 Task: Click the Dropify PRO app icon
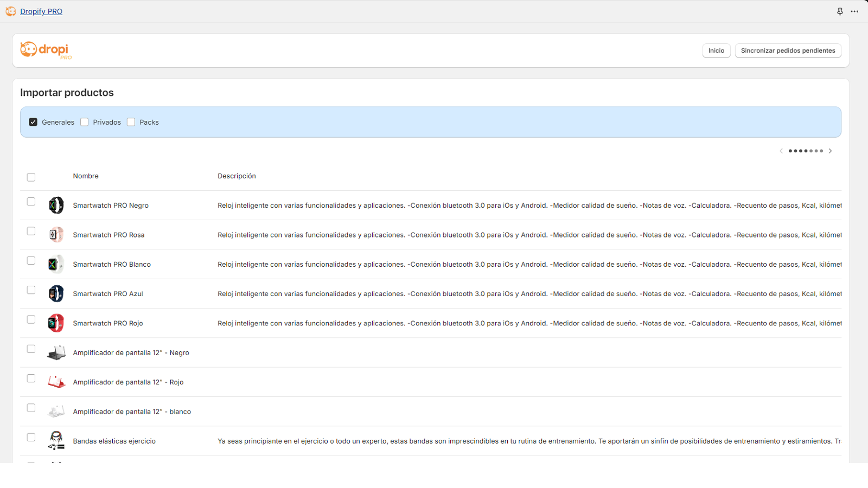coord(11,11)
